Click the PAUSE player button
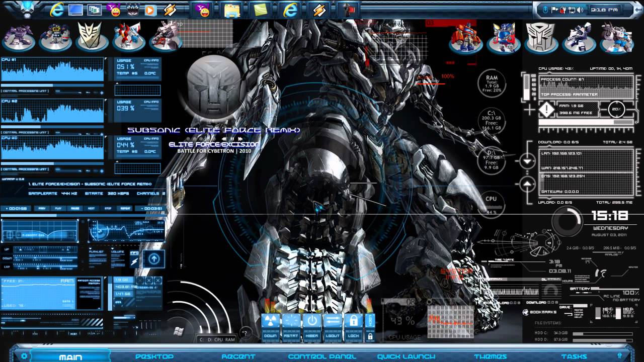644x362 pixels. (75, 208)
